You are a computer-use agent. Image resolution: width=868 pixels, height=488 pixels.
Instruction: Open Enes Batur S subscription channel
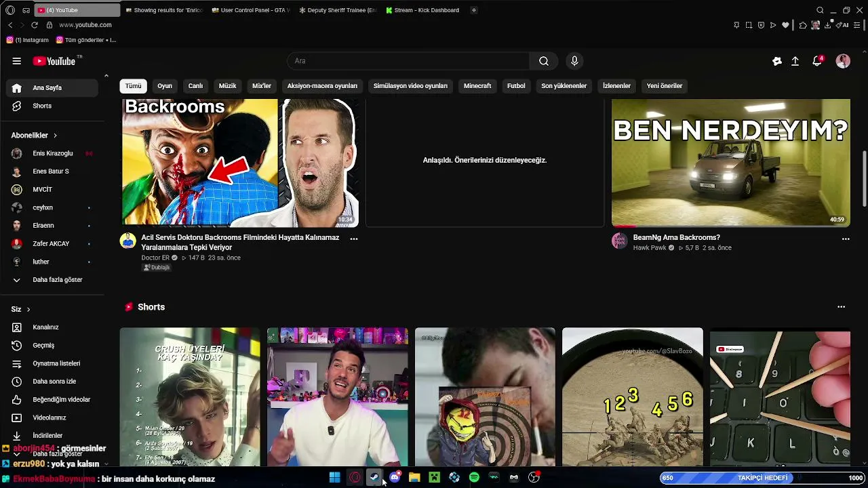[x=52, y=171]
